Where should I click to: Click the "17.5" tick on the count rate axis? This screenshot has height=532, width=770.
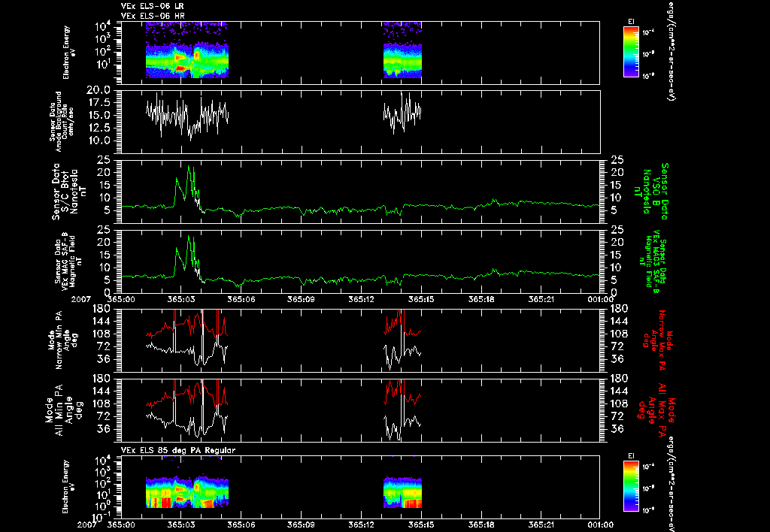tap(99, 103)
